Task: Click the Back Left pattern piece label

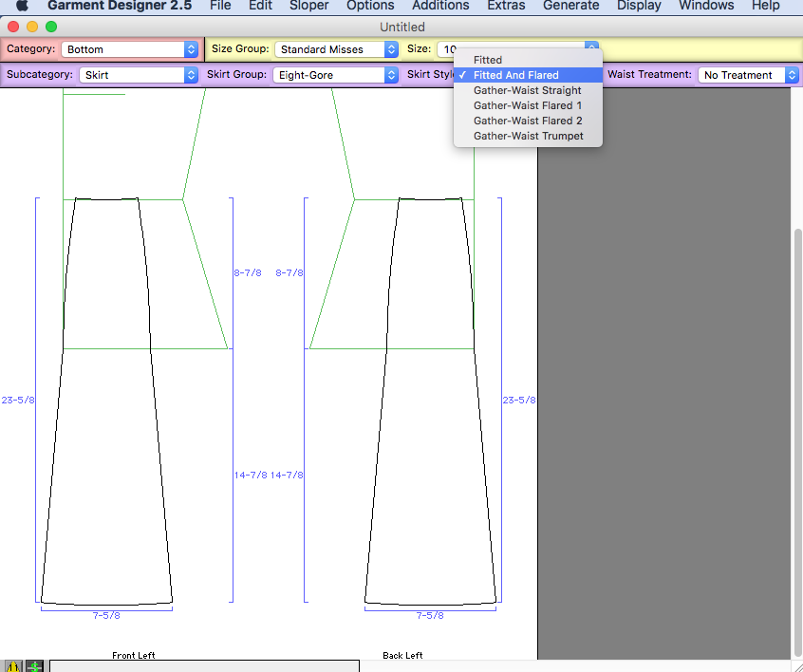Action: 402,655
